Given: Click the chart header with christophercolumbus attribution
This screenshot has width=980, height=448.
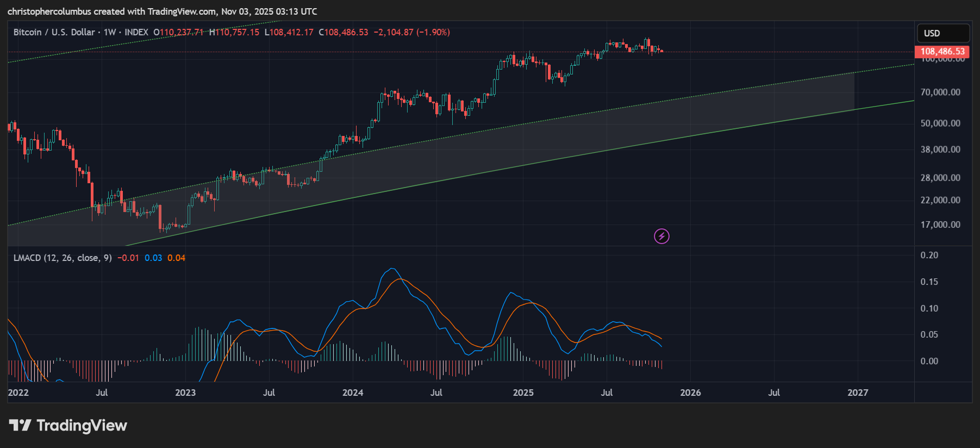Looking at the screenshot, I should coord(163,11).
